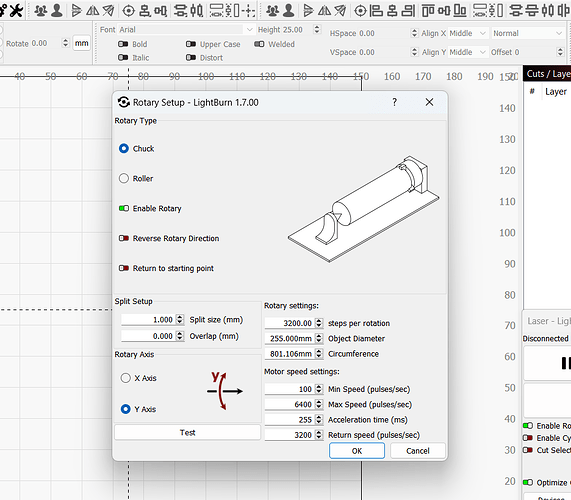Click the Test button under Rotary Axis
The height and width of the screenshot is (500, 571).
click(188, 432)
